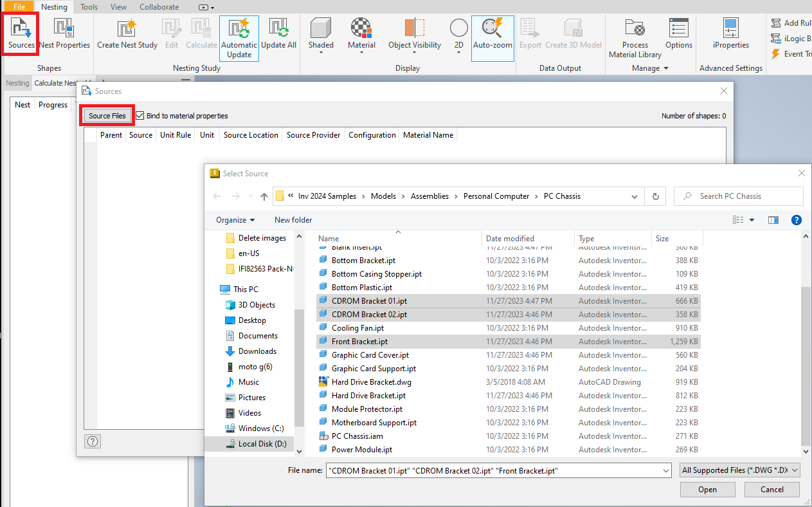Open iProperties in Advanced Settings
The height and width of the screenshot is (507, 812).
click(x=731, y=33)
